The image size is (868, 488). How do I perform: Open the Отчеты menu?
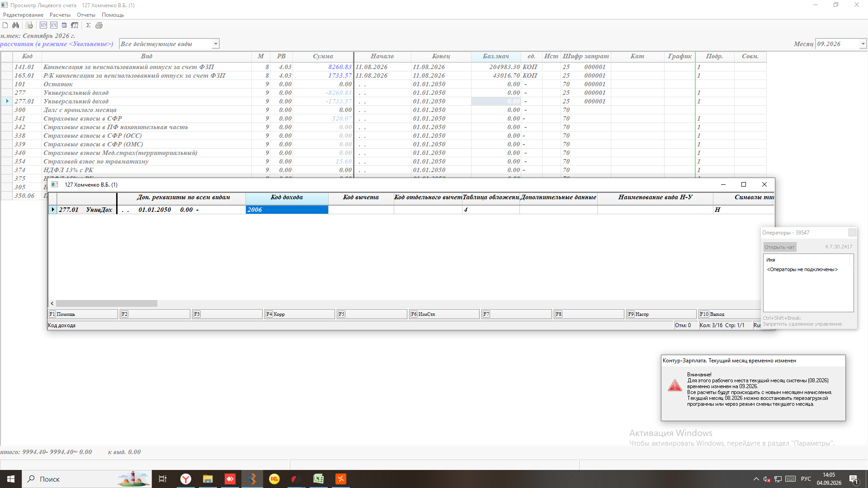click(x=86, y=15)
